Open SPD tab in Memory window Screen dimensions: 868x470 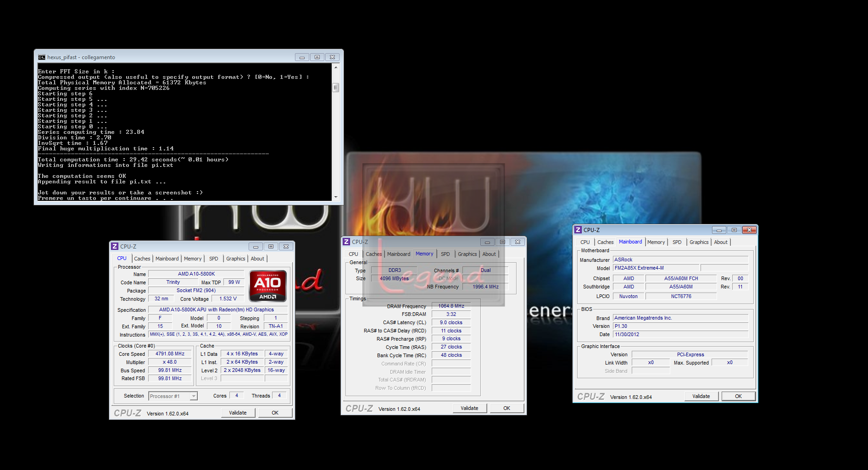pyautogui.click(x=445, y=254)
